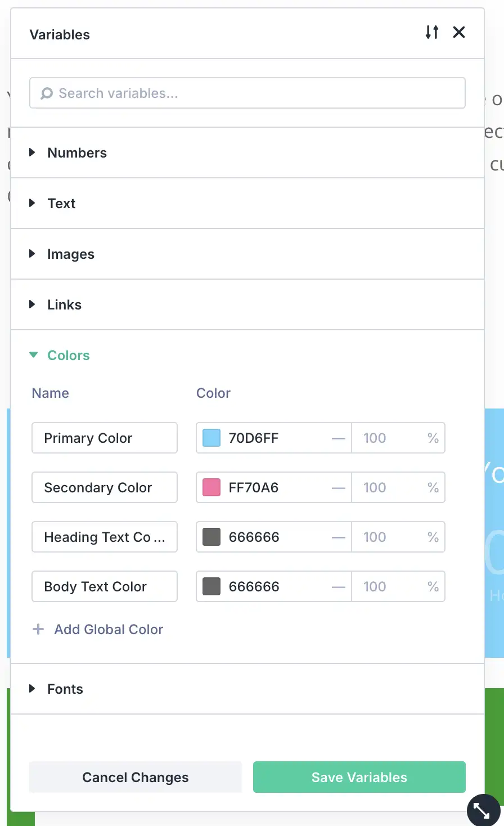The image size is (504, 826).
Task: Click the plus icon for adding global color
Action: [x=38, y=629]
